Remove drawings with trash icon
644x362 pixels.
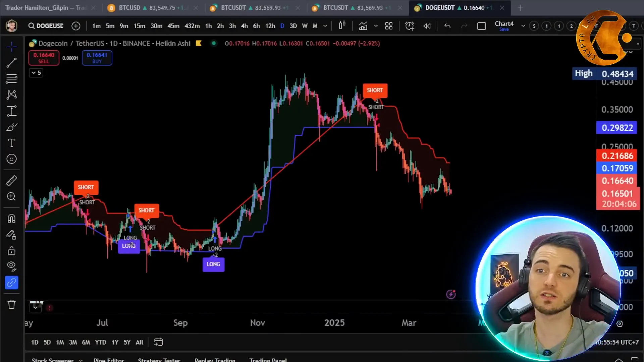[x=11, y=304]
